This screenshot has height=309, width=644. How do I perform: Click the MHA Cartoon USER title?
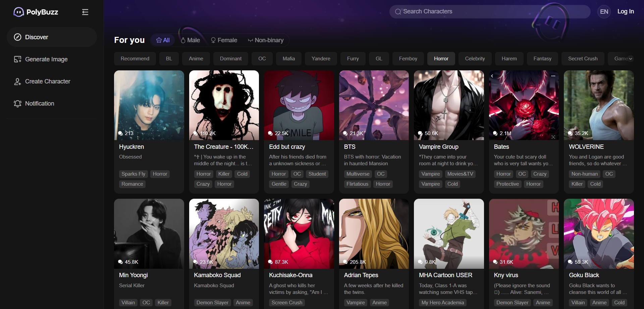(x=445, y=275)
